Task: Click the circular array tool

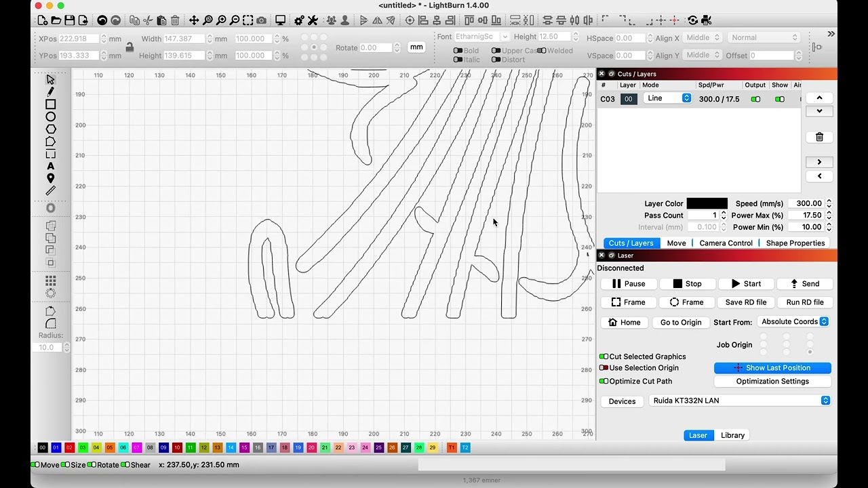Action: (50, 293)
